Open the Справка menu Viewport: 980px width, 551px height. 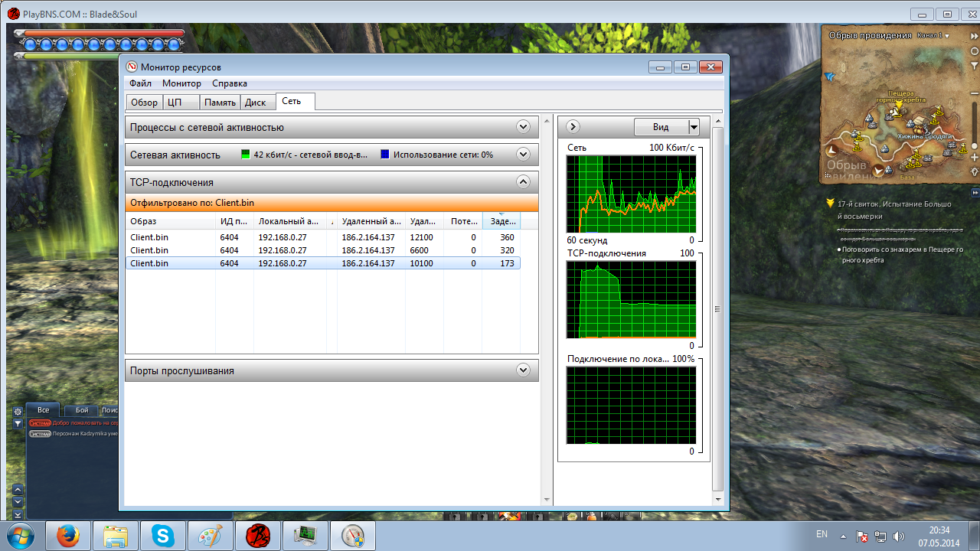tap(230, 83)
